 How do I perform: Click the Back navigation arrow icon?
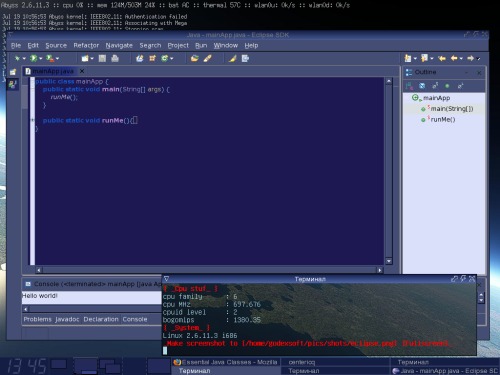coord(454,59)
